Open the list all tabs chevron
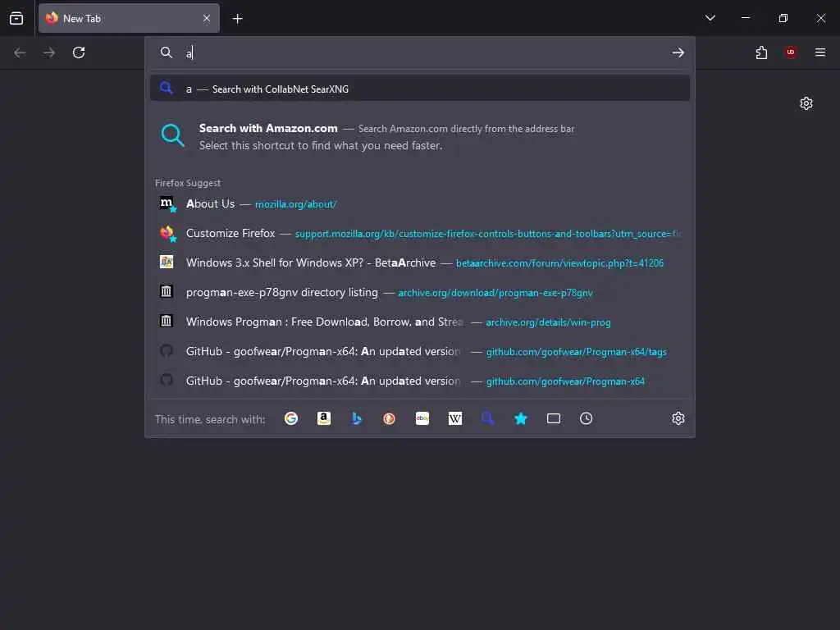840x630 pixels. click(x=710, y=18)
